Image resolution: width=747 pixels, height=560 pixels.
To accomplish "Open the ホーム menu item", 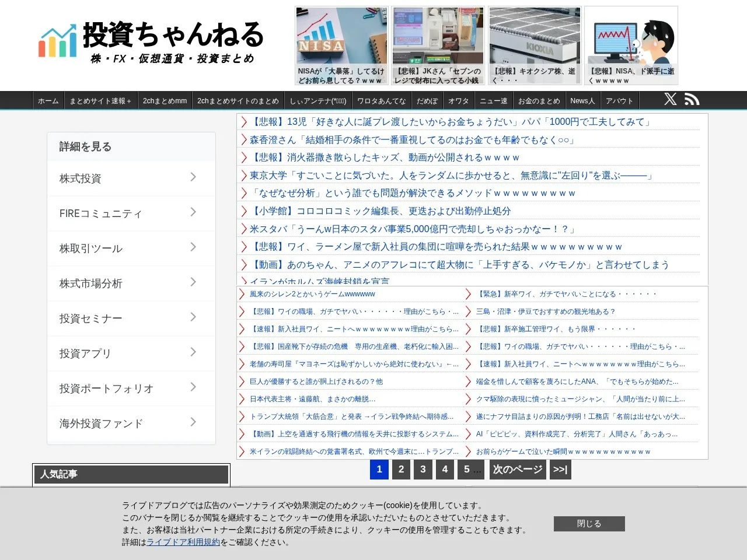I will pyautogui.click(x=48, y=101).
